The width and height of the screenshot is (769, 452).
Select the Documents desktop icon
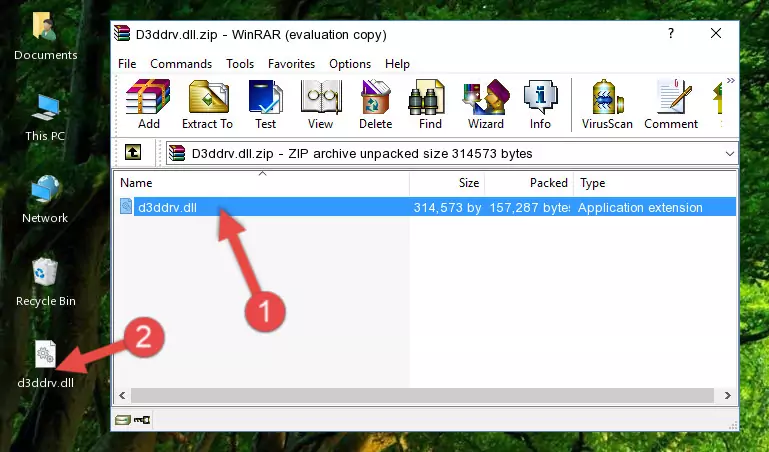(46, 37)
